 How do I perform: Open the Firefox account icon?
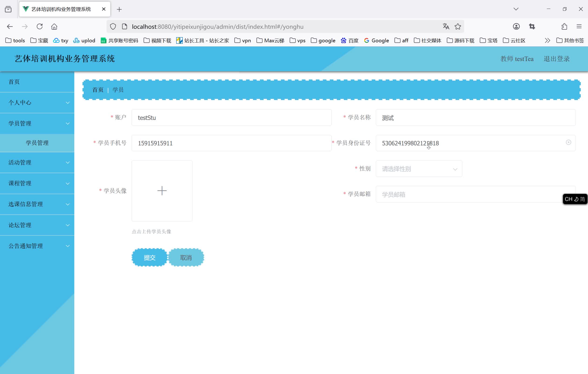[x=516, y=26]
